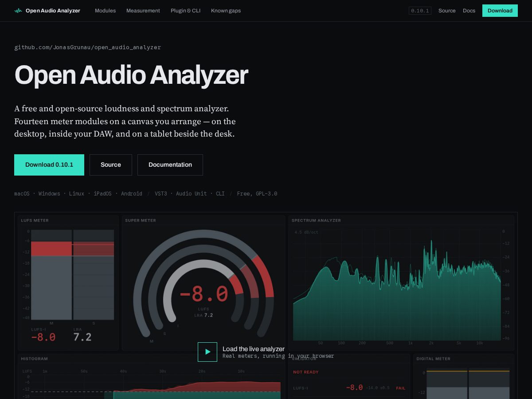
Task: Click the HISTOGRAM panel title
Action: [34, 359]
